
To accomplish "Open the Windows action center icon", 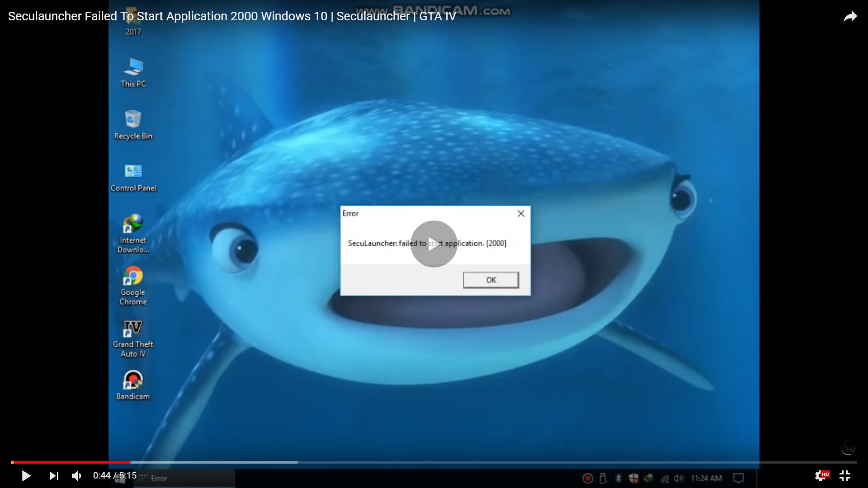I will click(x=739, y=478).
